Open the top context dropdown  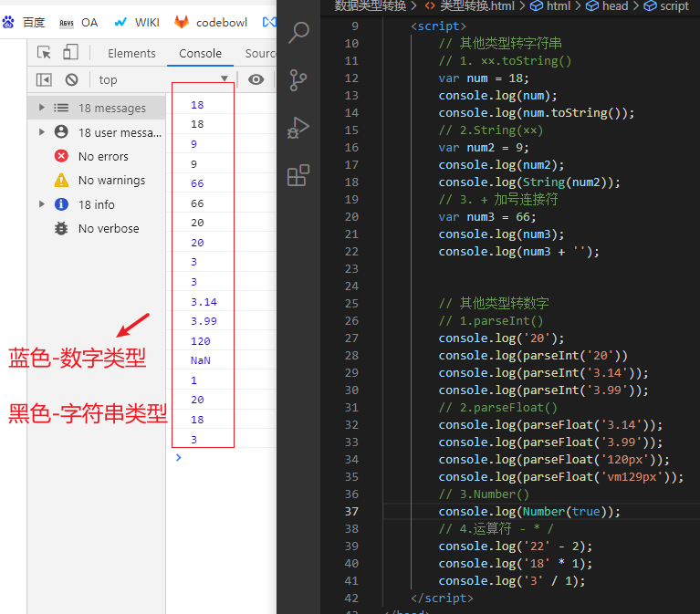pos(164,80)
